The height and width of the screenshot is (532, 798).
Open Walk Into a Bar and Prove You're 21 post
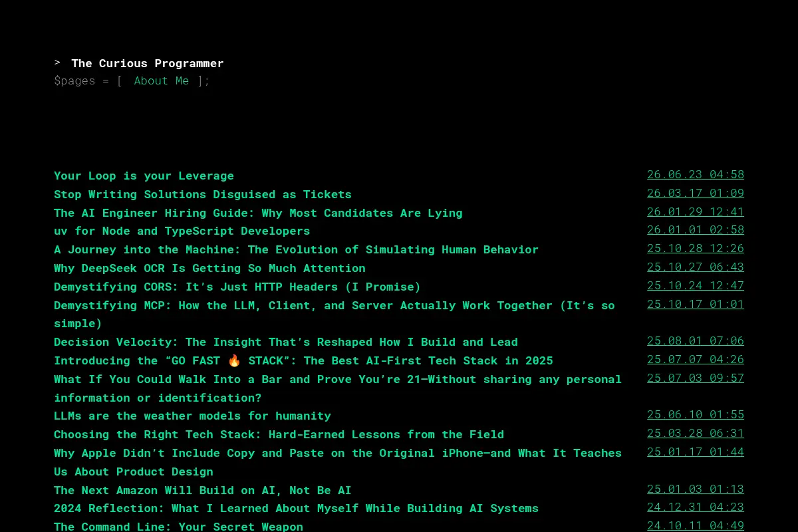coord(338,388)
